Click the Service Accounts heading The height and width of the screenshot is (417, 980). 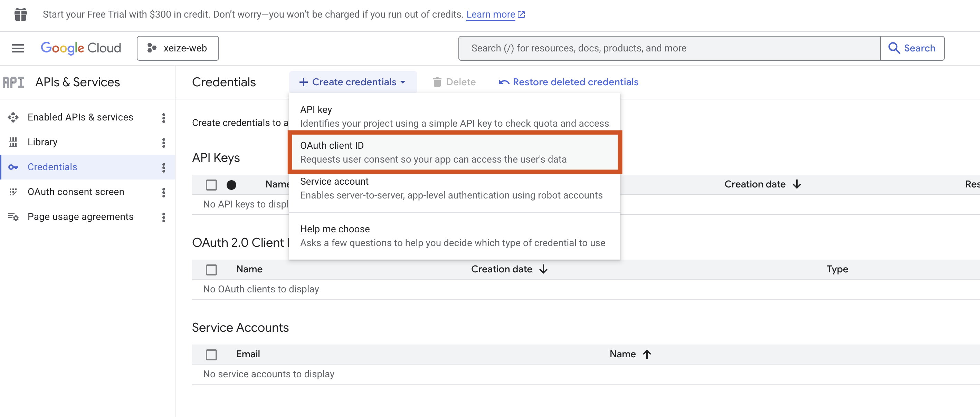240,328
